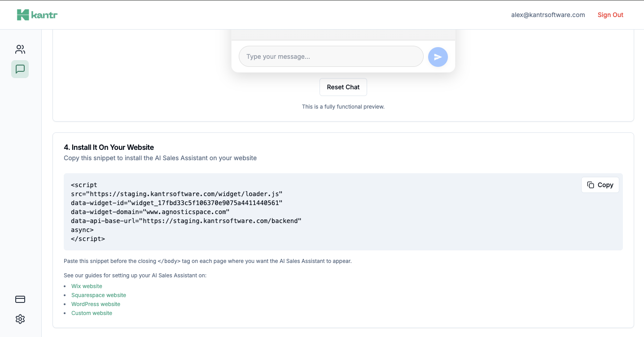The width and height of the screenshot is (644, 337).
Task: Open the billing card icon in sidebar
Action: (x=20, y=299)
